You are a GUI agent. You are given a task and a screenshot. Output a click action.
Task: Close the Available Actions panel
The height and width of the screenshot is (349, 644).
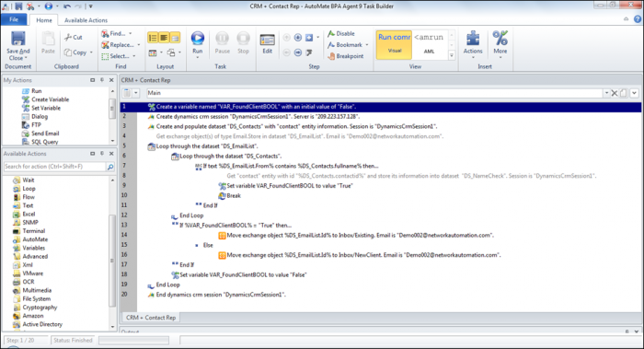coord(111,154)
